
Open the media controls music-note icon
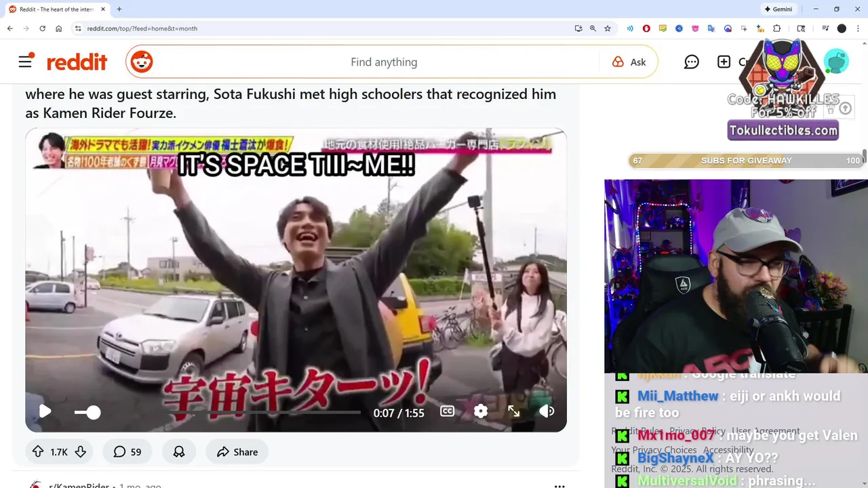coord(825,28)
